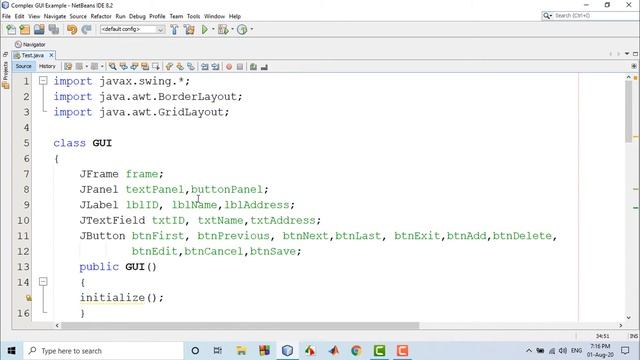The image size is (640, 360).
Task: Open the Team menu
Action: click(x=176, y=16)
